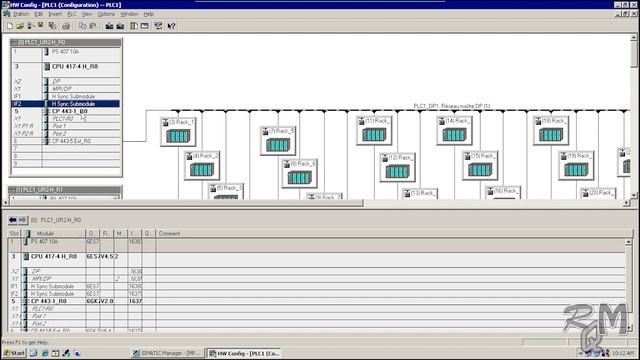Click the Configure Network toolbar icon
This screenshot has height=360, width=640.
[158, 26]
